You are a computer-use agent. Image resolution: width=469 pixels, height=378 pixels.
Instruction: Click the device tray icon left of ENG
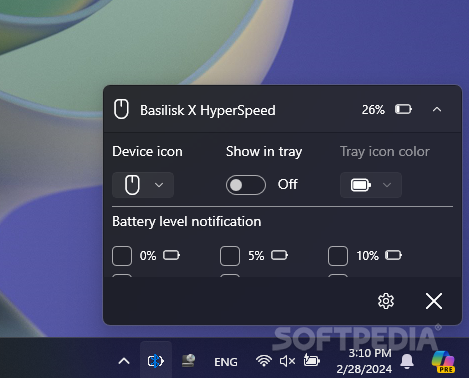189,361
